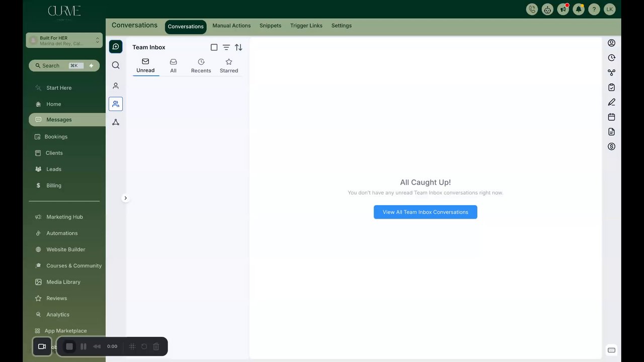Open the Manual Actions tab
This screenshot has height=362, width=644.
click(231, 26)
